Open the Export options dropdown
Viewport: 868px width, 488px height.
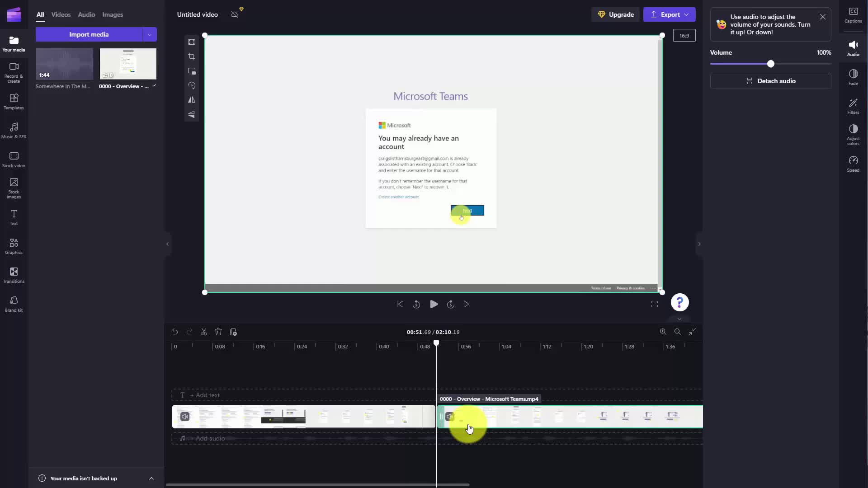686,14
